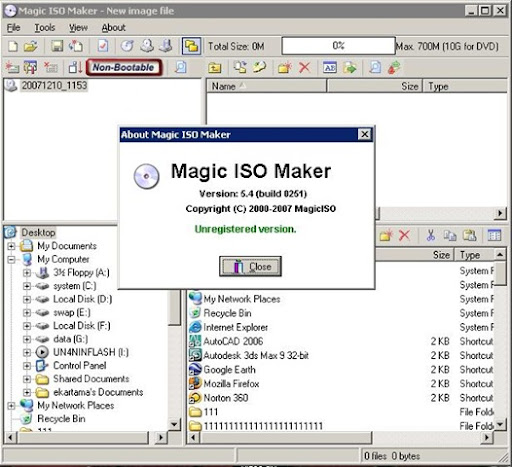Select Mozilla Firefox shortcut in file list
Viewport: 512px width, 467px height.
231,384
